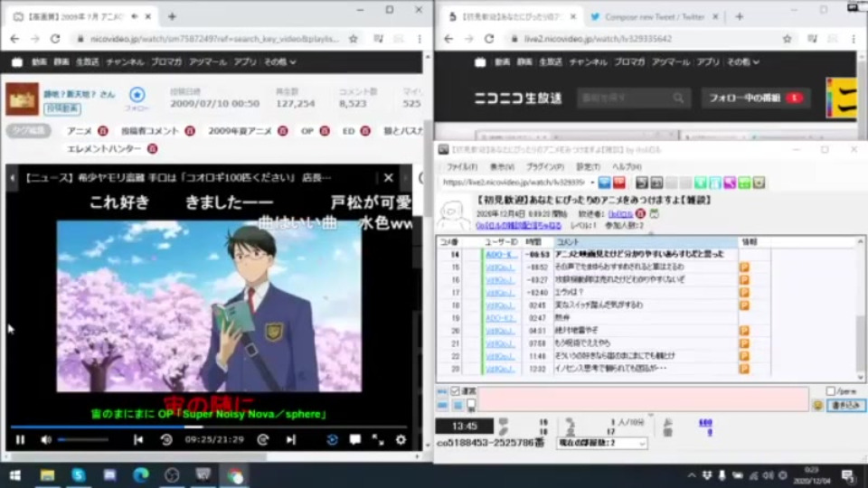Click the magenta toolbar icon
Viewport: 868px width, 488px height.
[x=730, y=182]
